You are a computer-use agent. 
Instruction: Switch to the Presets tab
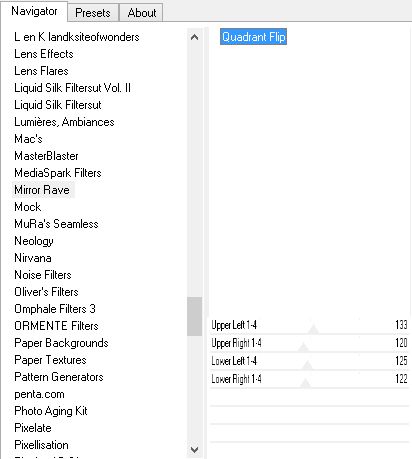click(93, 13)
